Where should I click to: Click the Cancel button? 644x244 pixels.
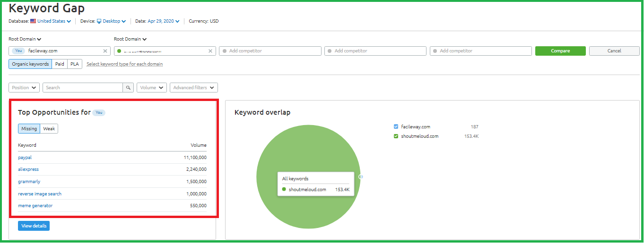click(614, 51)
